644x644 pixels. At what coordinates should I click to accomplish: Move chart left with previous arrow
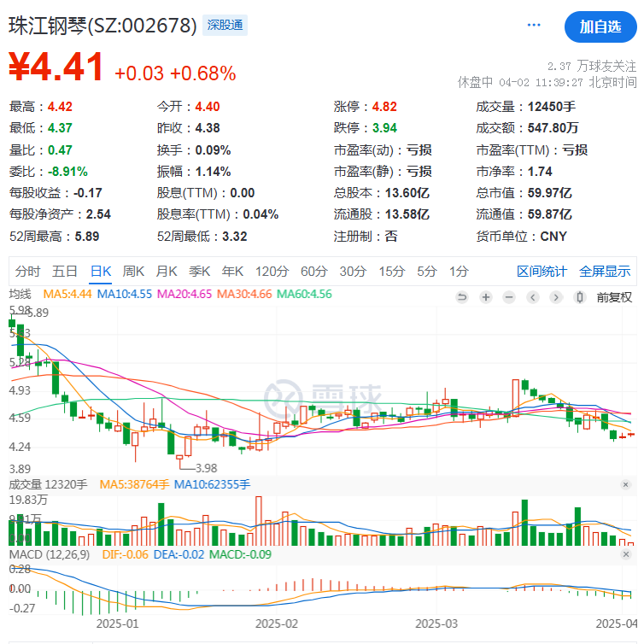coord(533,297)
